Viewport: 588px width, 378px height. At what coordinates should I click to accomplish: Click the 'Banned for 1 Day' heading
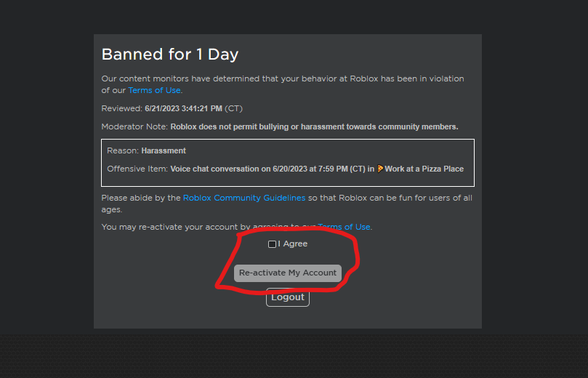coord(170,55)
